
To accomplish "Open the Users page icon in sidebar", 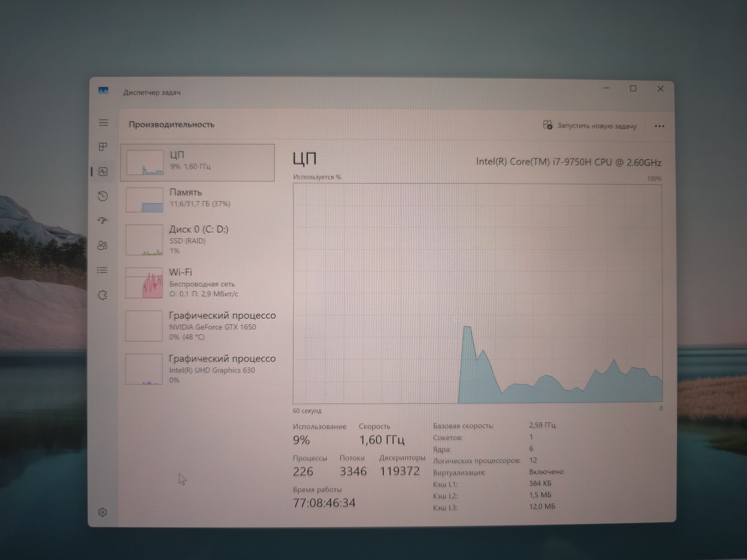I will pyautogui.click(x=103, y=245).
